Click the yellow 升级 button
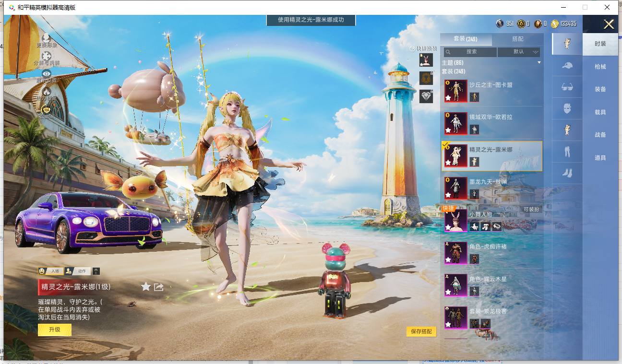Viewport: 622px width, 364px height. (x=55, y=329)
